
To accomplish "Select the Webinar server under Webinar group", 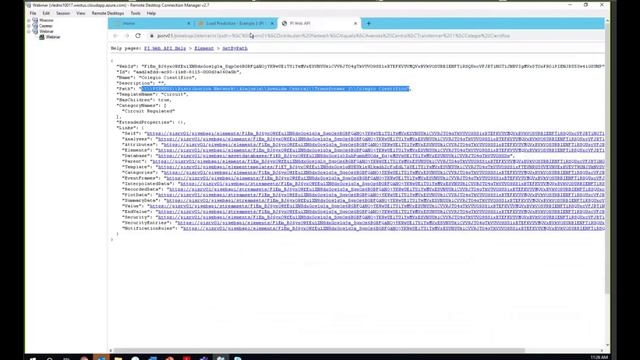I will click(x=53, y=37).
